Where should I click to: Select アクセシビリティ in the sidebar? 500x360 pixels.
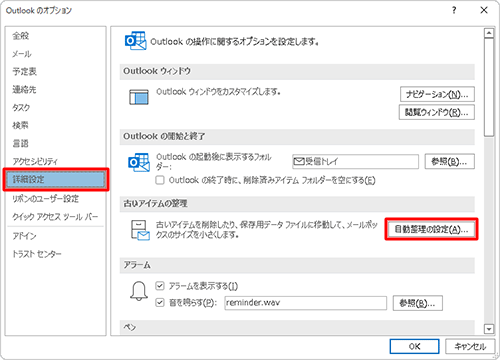[35, 161]
